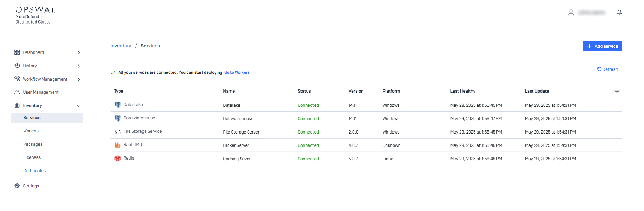Viewport: 644px width, 211px height.
Task: Click the Inventory clipboard icon
Action: (17, 106)
